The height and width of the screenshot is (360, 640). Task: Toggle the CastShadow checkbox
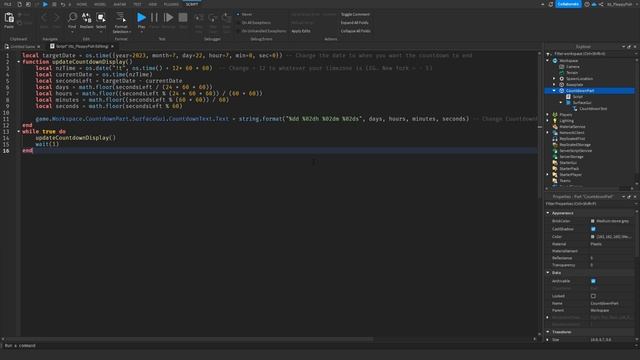593,229
